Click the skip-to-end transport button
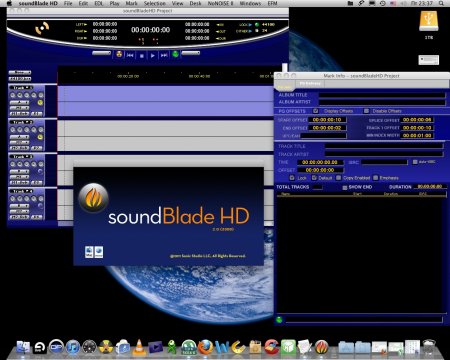 (x=164, y=55)
